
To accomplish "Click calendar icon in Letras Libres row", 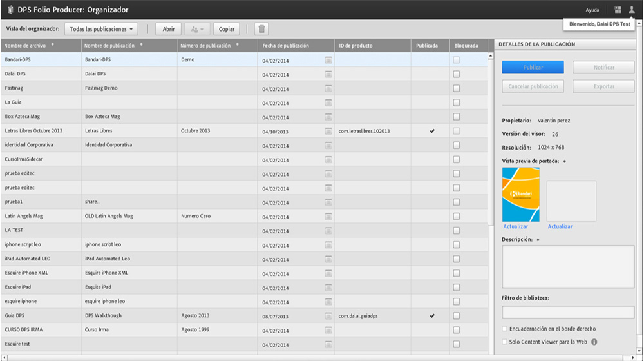I will pyautogui.click(x=328, y=131).
